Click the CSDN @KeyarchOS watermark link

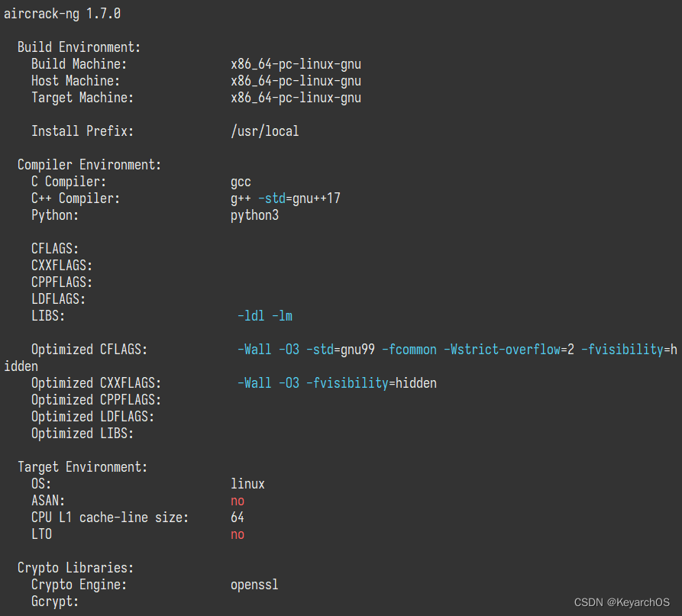(x=620, y=602)
